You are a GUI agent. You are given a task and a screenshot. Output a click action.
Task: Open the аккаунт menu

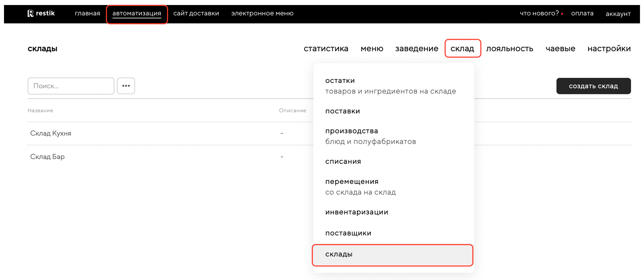tap(618, 14)
